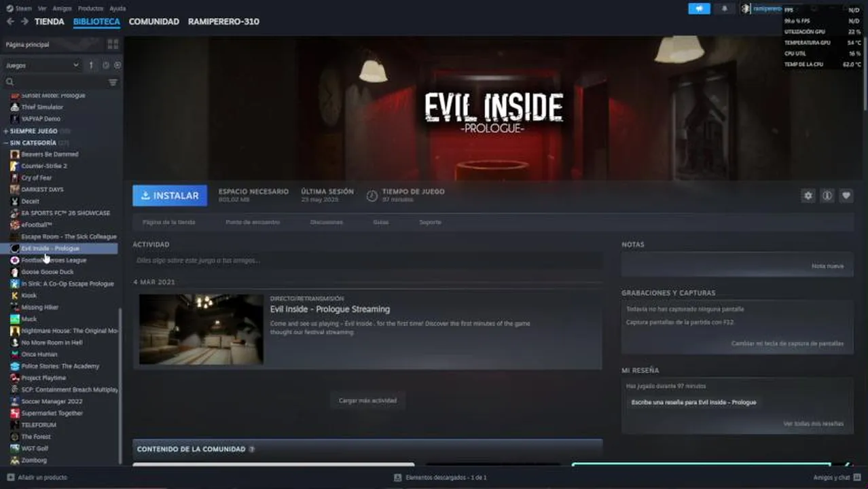The width and height of the screenshot is (868, 489).
Task: Click the library search magnifier icon
Action: pyautogui.click(x=10, y=82)
